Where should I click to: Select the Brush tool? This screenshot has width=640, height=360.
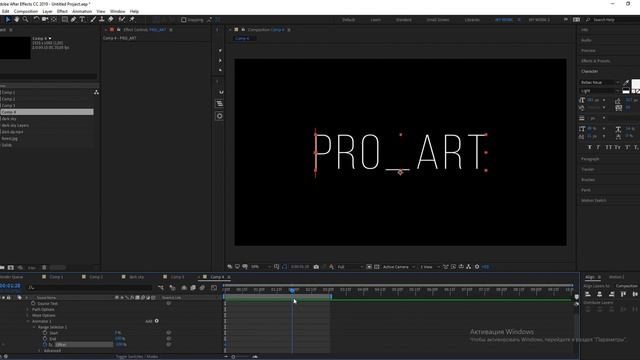click(93, 19)
